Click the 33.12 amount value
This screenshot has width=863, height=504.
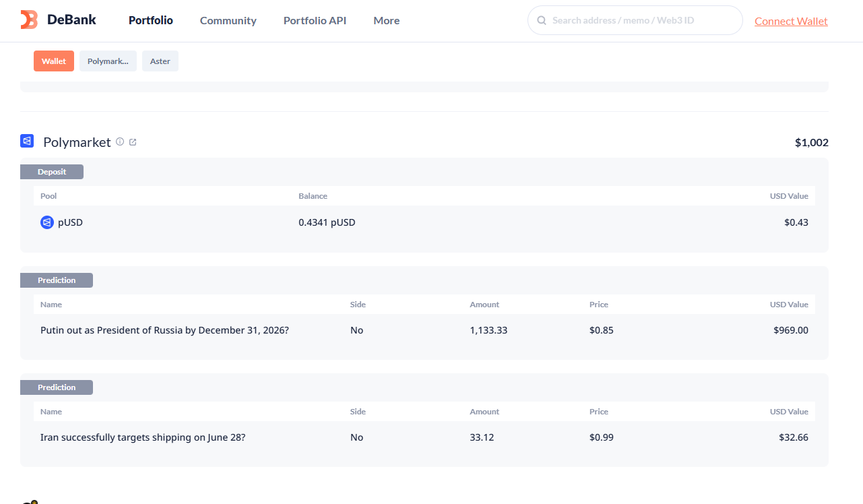482,437
